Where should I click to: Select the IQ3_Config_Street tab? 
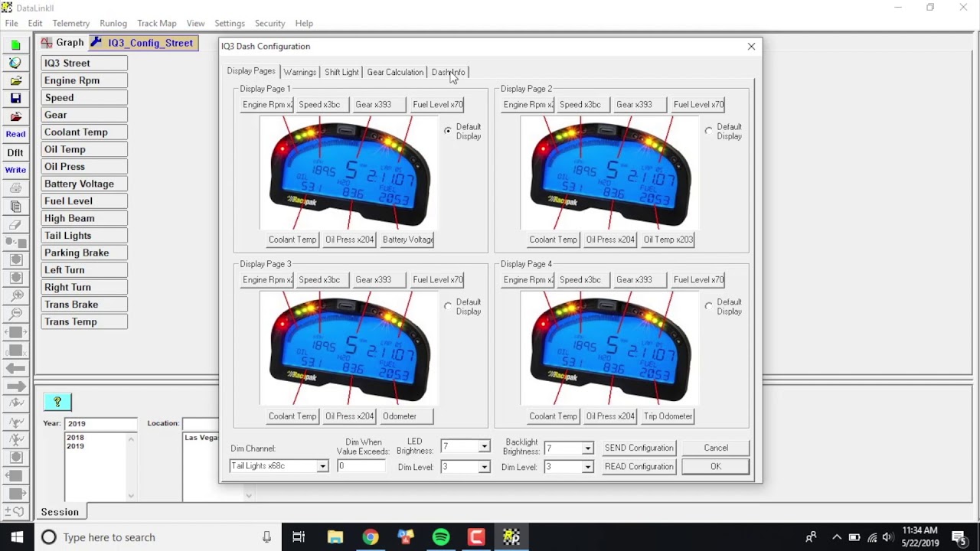143,43
